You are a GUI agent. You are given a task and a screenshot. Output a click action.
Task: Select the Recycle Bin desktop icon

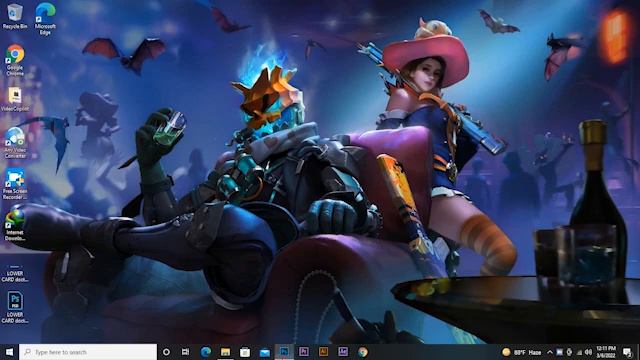(x=15, y=16)
